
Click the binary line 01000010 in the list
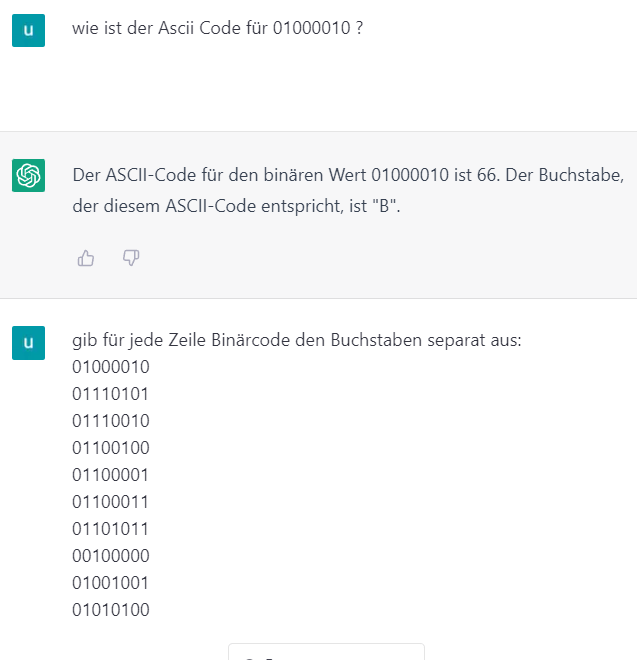point(111,367)
